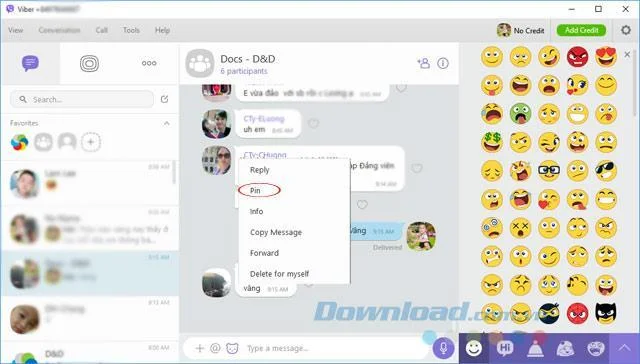
Task: Add participant to Docs - D&D group
Action: tap(423, 63)
